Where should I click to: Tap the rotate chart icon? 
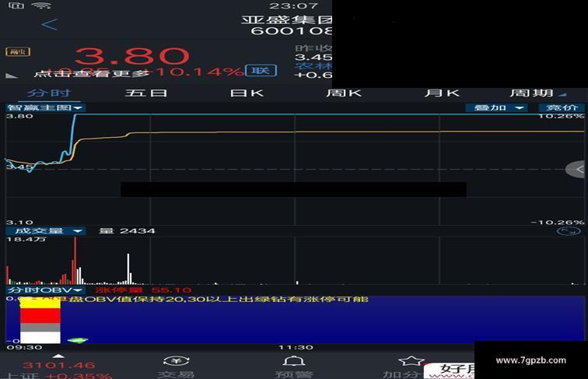pos(569,231)
